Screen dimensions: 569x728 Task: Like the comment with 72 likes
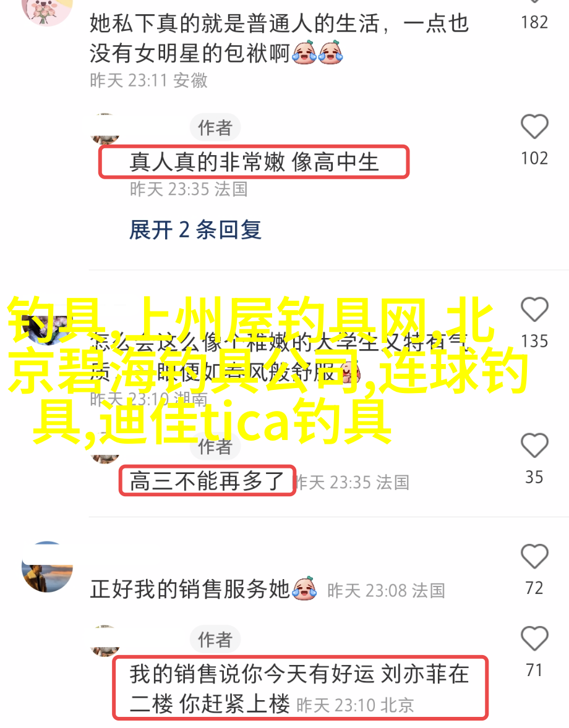[x=534, y=556]
